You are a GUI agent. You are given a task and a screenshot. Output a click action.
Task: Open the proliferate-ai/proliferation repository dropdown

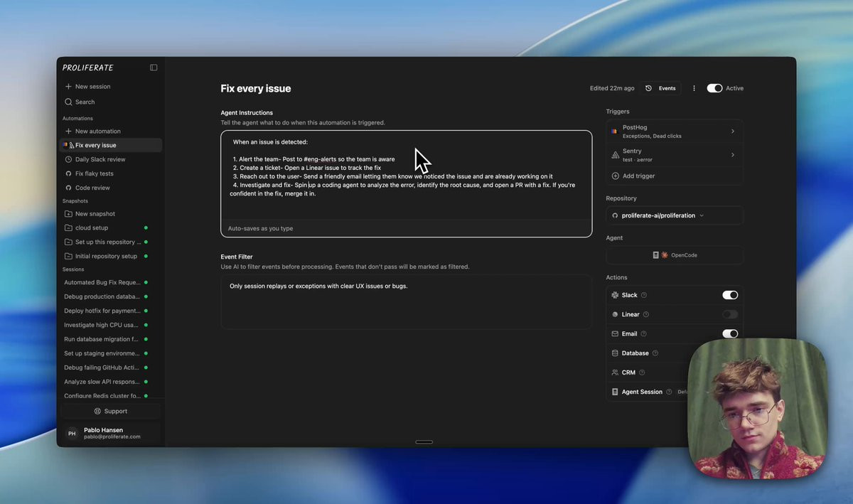[x=674, y=215]
